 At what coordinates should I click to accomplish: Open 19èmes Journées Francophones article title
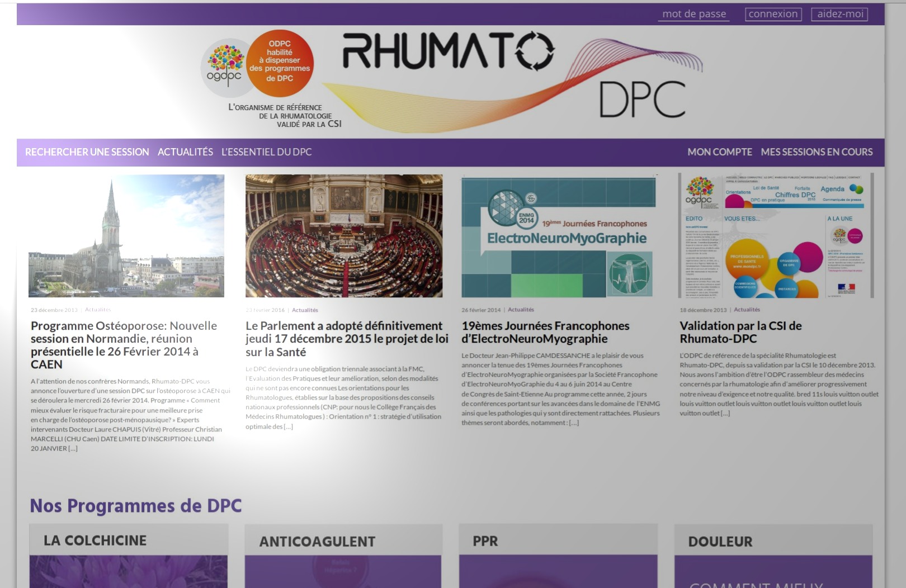point(545,332)
